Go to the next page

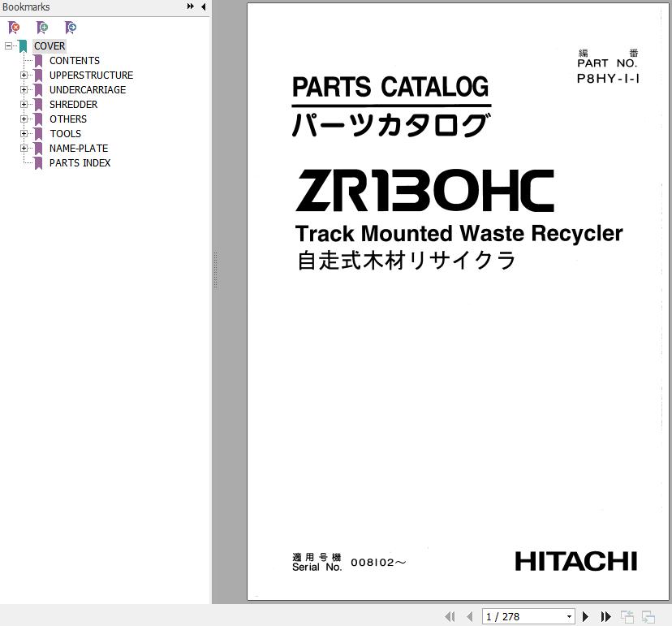pos(585,616)
